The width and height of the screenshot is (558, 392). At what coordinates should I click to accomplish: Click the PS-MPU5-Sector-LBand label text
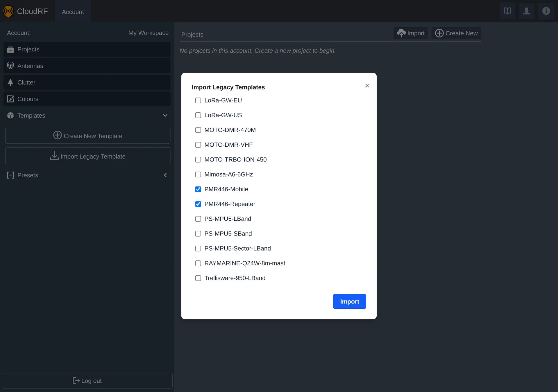tap(237, 249)
